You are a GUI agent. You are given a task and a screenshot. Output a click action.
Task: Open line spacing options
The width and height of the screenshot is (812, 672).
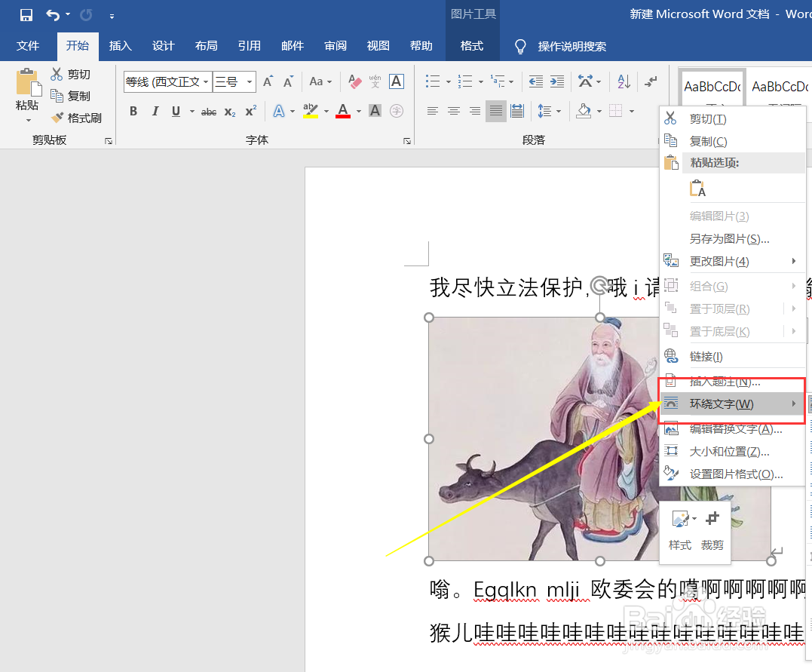click(545, 111)
